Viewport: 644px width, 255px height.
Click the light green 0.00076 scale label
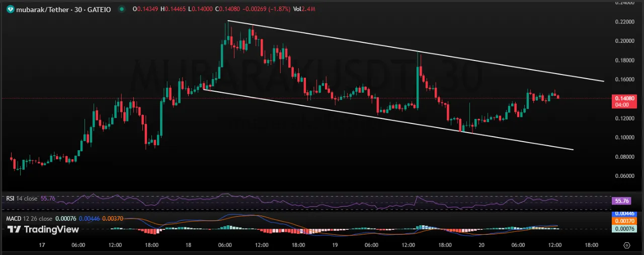click(x=624, y=228)
